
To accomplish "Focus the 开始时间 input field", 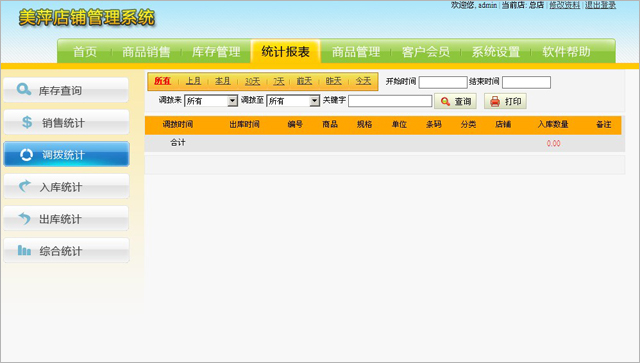I will [x=443, y=82].
